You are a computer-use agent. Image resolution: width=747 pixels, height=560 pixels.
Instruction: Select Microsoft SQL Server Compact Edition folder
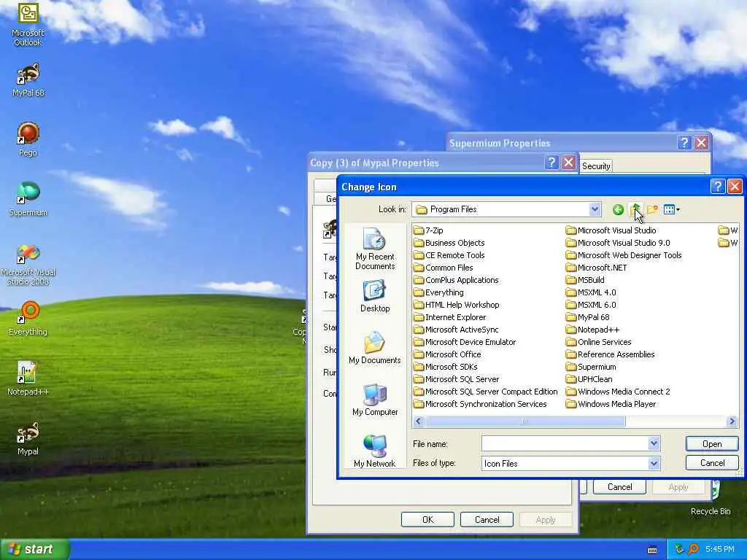click(x=485, y=392)
